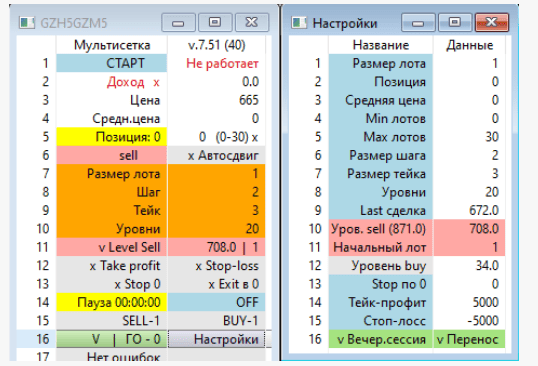Viewport: 538px width, 366px height.
Task: Select Размер шага value 2 in Настройки
Action: pos(469,155)
